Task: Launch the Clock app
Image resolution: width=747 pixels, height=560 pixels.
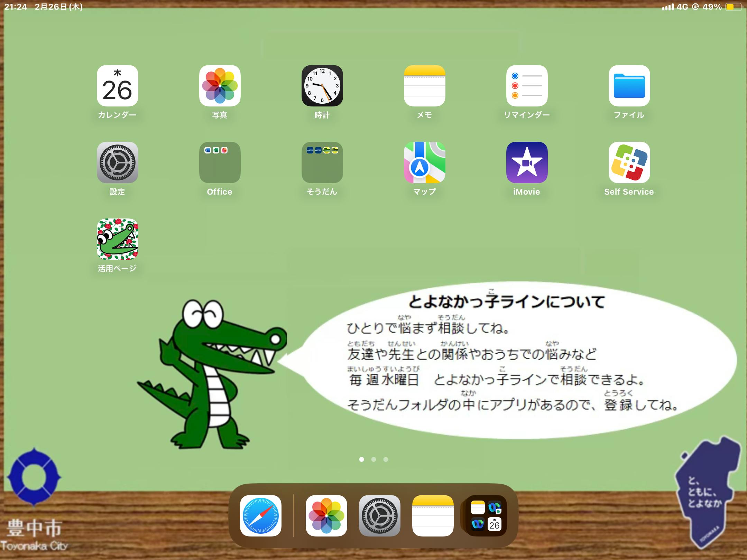Action: (322, 86)
